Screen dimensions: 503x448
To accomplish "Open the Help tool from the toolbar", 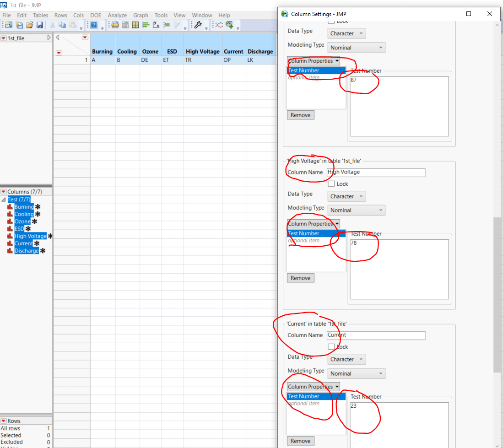I will click(x=94, y=25).
